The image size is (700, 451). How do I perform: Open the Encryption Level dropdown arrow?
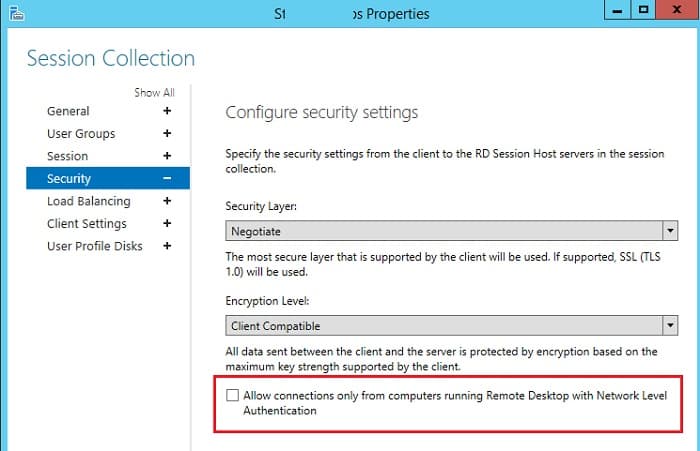point(670,326)
